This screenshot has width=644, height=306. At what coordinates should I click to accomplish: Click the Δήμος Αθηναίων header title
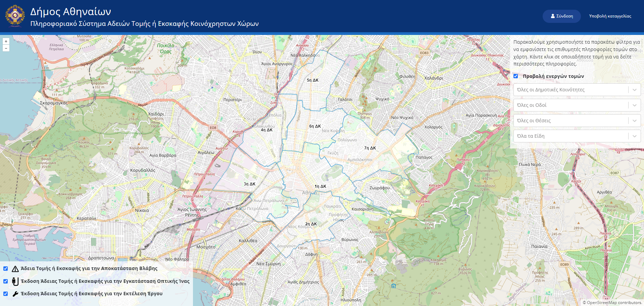tap(70, 12)
